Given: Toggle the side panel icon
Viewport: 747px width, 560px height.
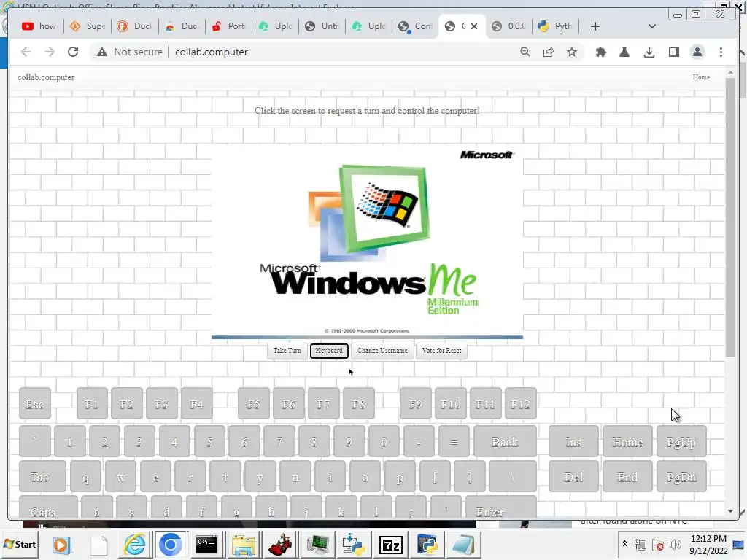Looking at the screenshot, I should tap(673, 52).
